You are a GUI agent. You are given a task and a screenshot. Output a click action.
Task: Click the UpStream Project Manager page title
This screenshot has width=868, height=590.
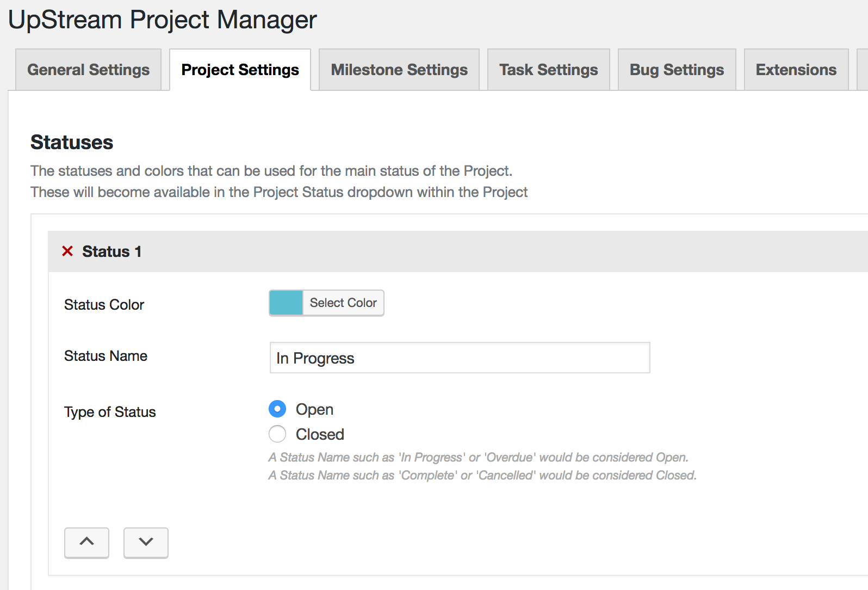pyautogui.click(x=162, y=20)
